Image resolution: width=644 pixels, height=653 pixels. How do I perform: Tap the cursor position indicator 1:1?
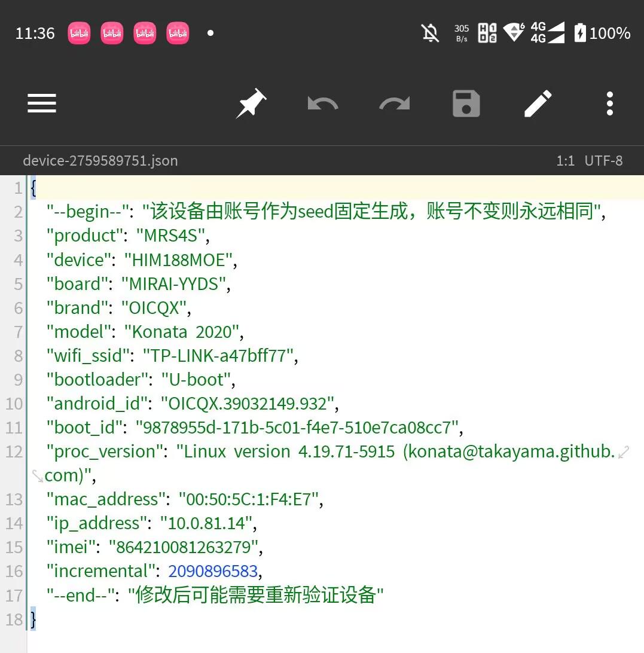click(565, 160)
